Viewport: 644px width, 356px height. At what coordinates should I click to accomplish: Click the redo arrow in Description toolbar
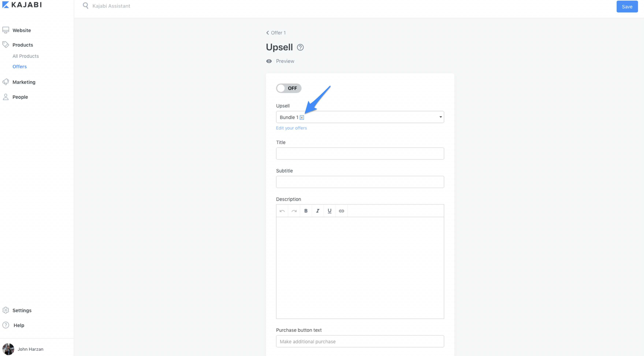(294, 211)
